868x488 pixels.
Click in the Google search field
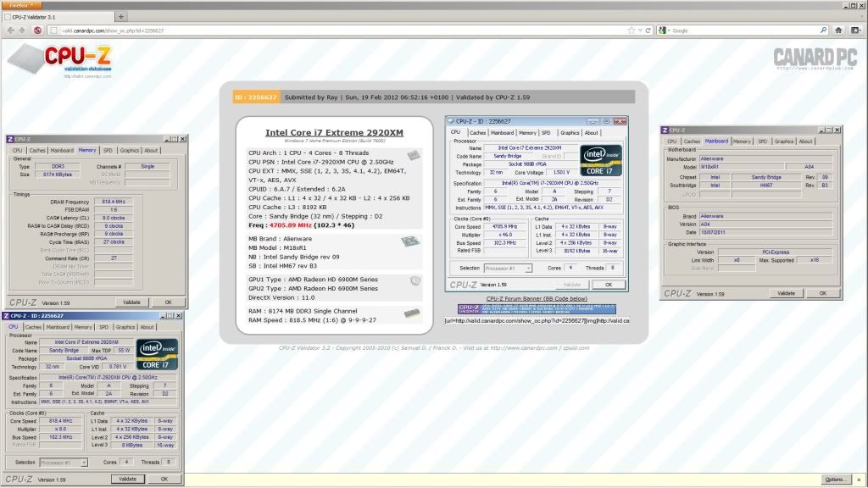click(744, 30)
